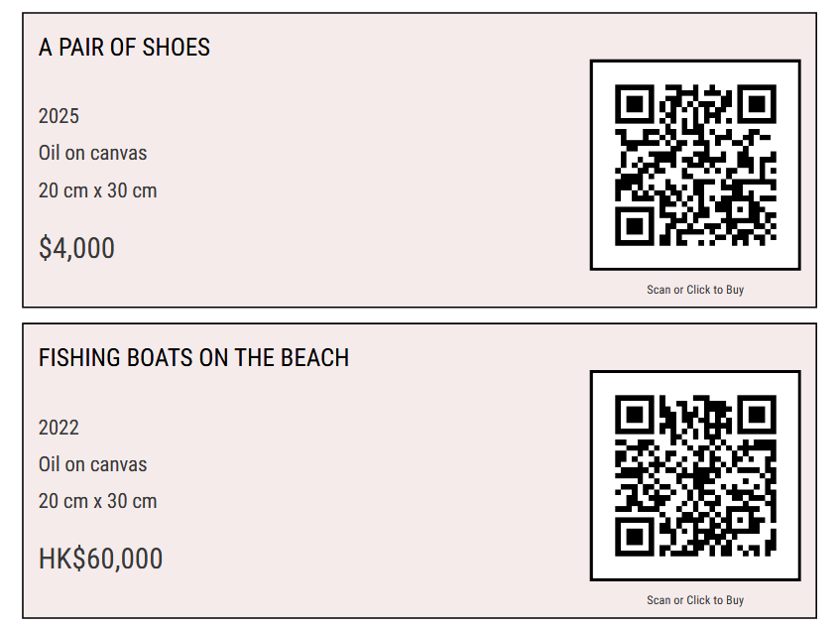Open the Fishing Boats on the Beach title

coord(193,357)
